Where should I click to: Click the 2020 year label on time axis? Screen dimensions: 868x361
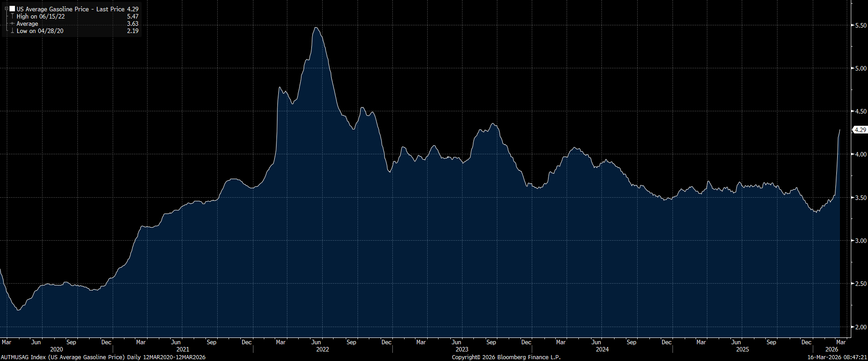pos(57,349)
